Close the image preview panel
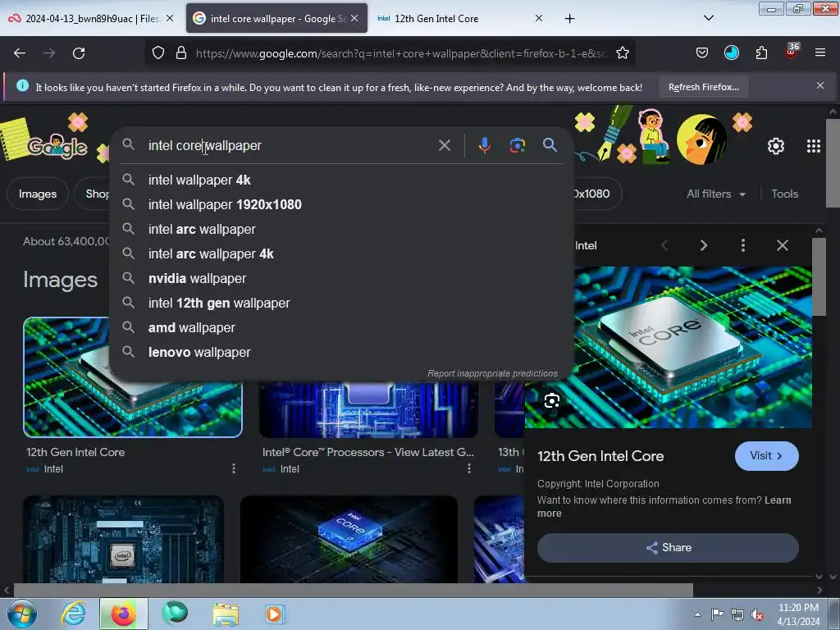This screenshot has width=840, height=630. [x=782, y=245]
